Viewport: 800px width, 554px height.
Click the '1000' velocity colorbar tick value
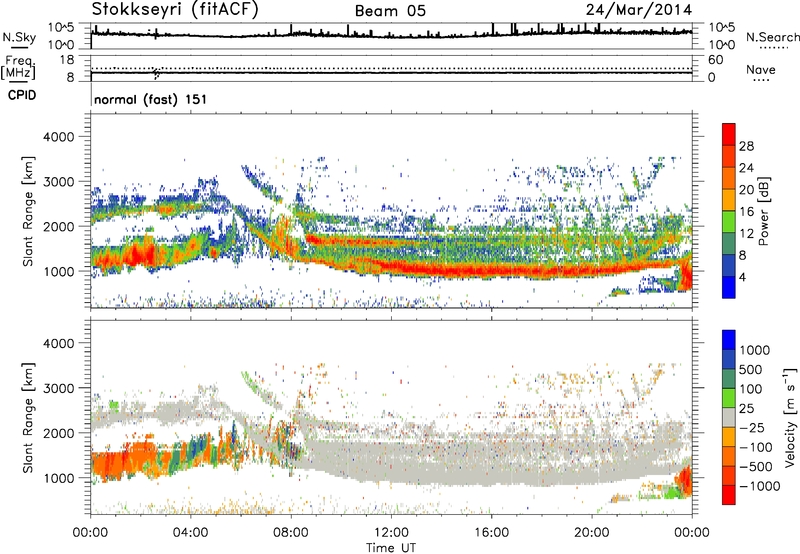pyautogui.click(x=755, y=350)
